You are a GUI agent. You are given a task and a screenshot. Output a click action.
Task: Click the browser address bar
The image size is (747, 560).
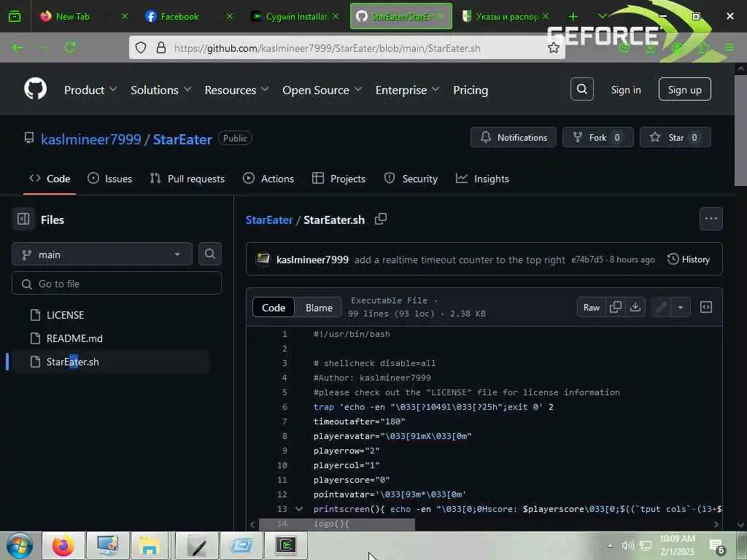(x=347, y=47)
